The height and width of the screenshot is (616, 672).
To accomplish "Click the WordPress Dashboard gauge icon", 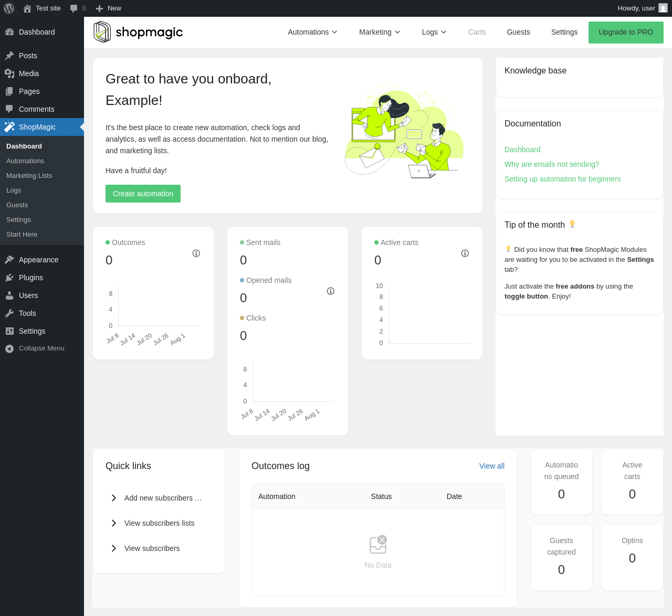I will click(x=9, y=32).
